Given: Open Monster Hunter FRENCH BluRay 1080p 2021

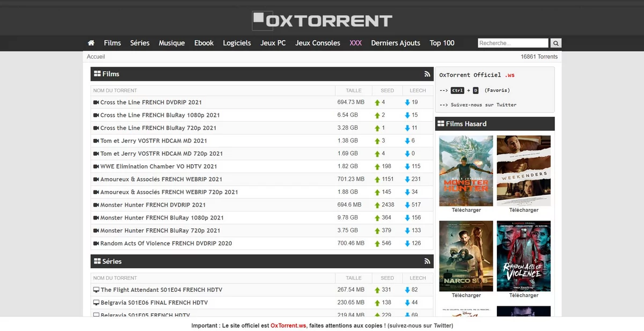Looking at the screenshot, I should pos(162,218).
